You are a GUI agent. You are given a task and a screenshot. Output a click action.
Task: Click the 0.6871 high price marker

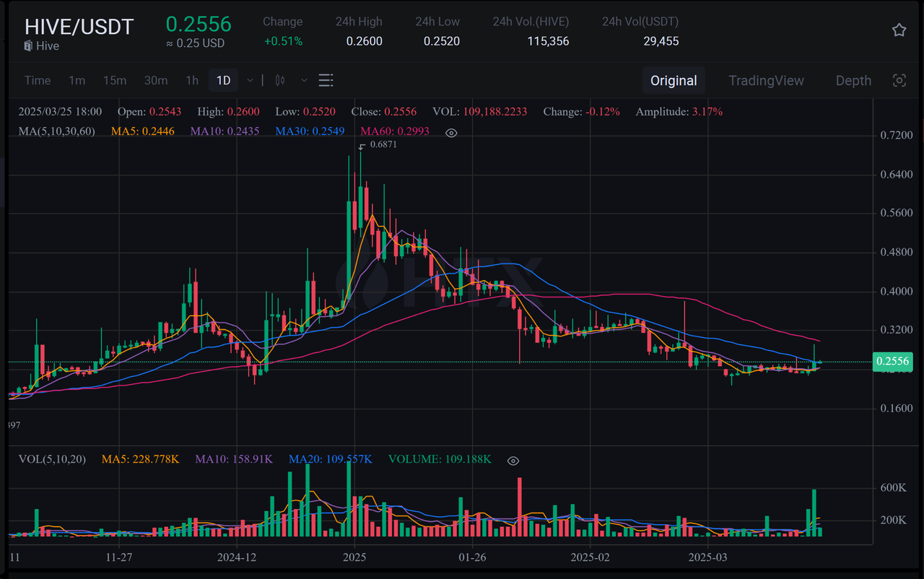coord(383,144)
